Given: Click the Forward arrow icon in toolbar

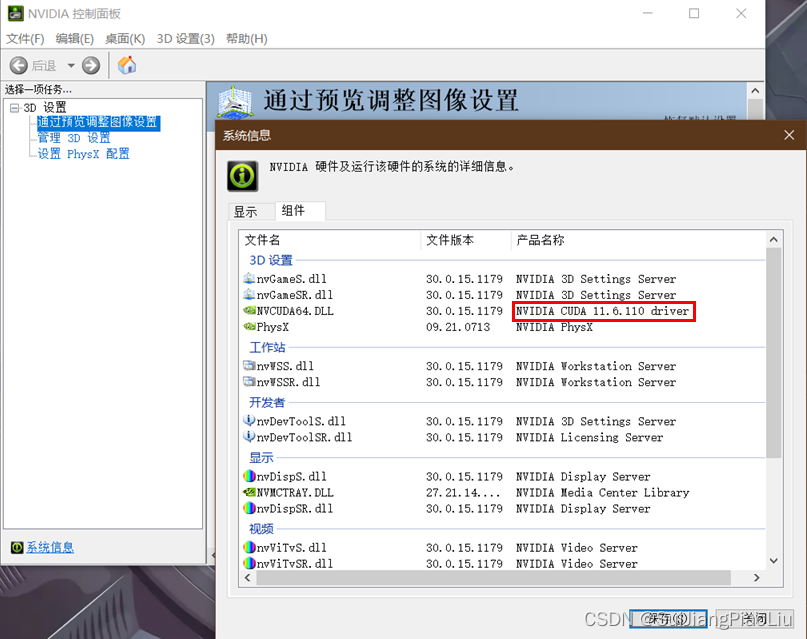Looking at the screenshot, I should (x=91, y=65).
